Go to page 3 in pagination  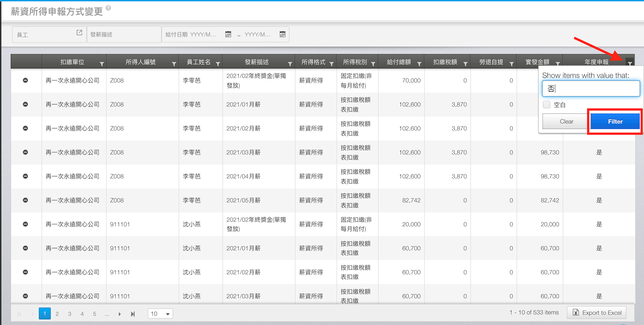pos(70,314)
